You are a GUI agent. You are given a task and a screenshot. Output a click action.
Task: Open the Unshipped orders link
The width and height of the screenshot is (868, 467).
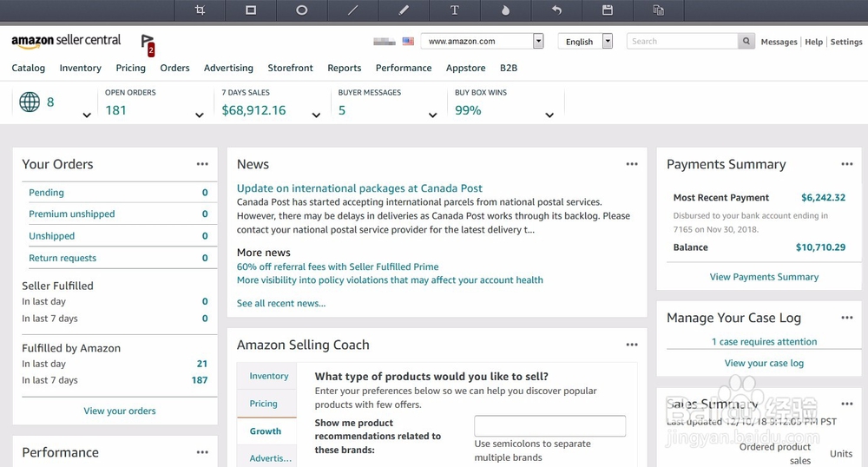51,236
